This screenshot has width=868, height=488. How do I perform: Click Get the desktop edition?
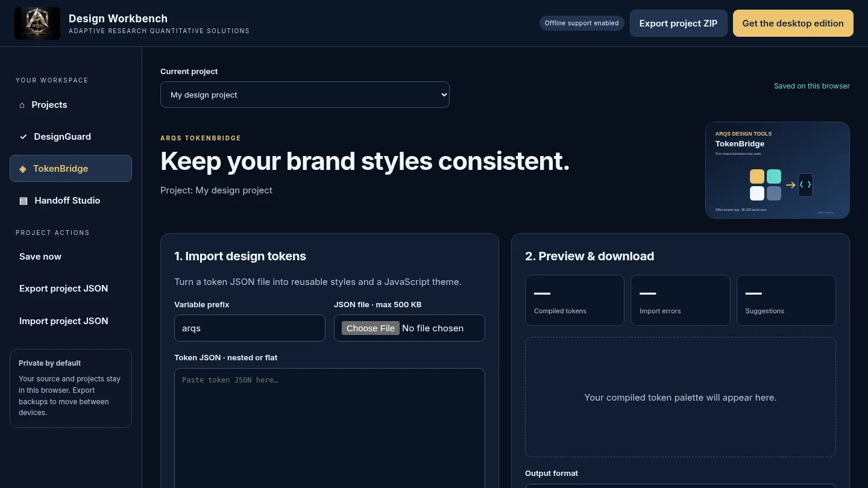[x=793, y=23]
